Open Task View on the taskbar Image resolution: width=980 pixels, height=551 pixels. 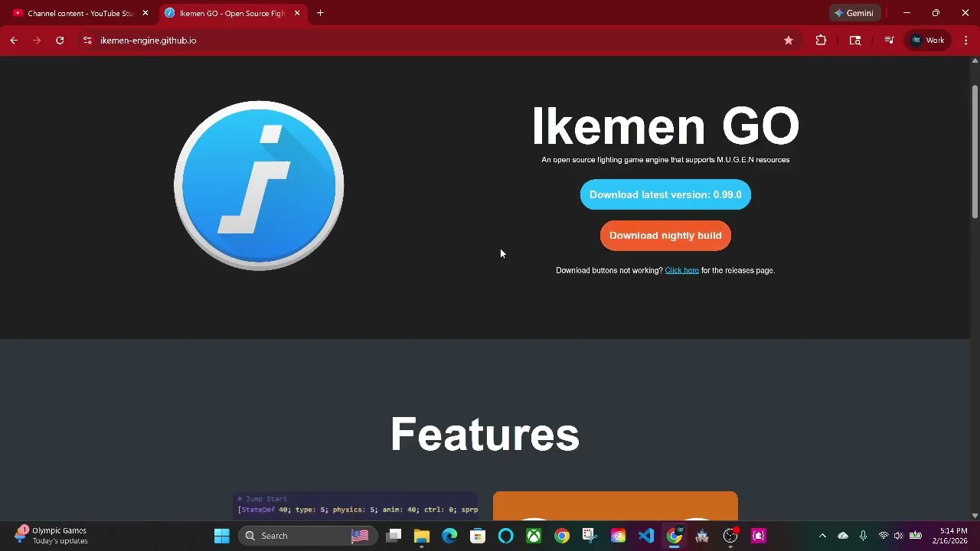click(x=394, y=536)
